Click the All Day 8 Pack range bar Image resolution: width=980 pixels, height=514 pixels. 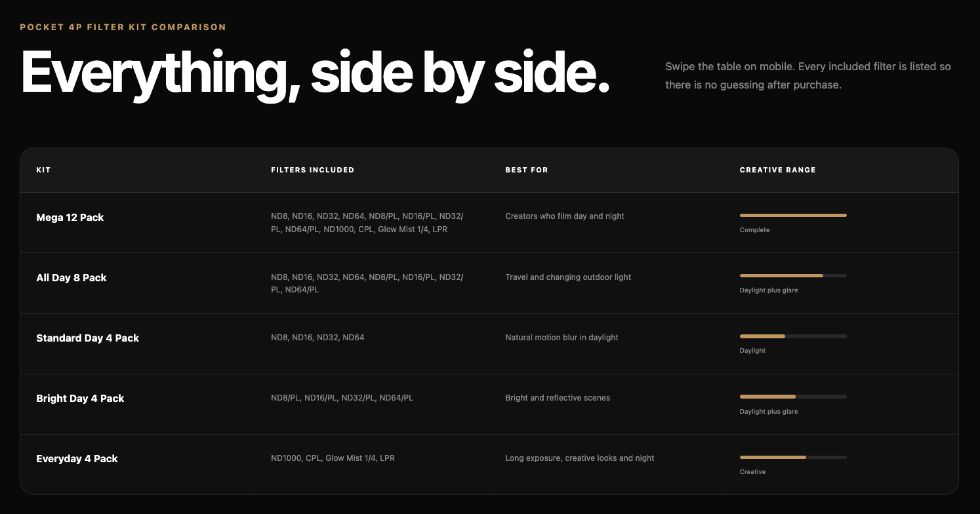[x=793, y=275]
